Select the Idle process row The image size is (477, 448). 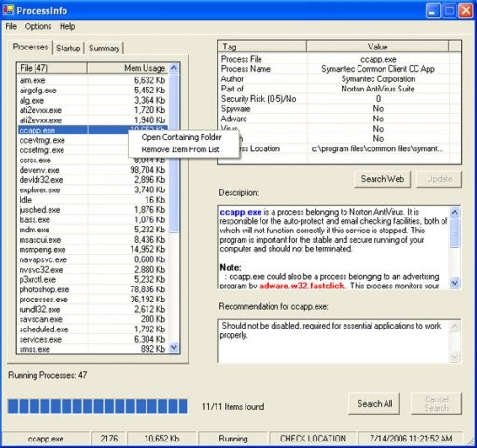click(x=92, y=200)
